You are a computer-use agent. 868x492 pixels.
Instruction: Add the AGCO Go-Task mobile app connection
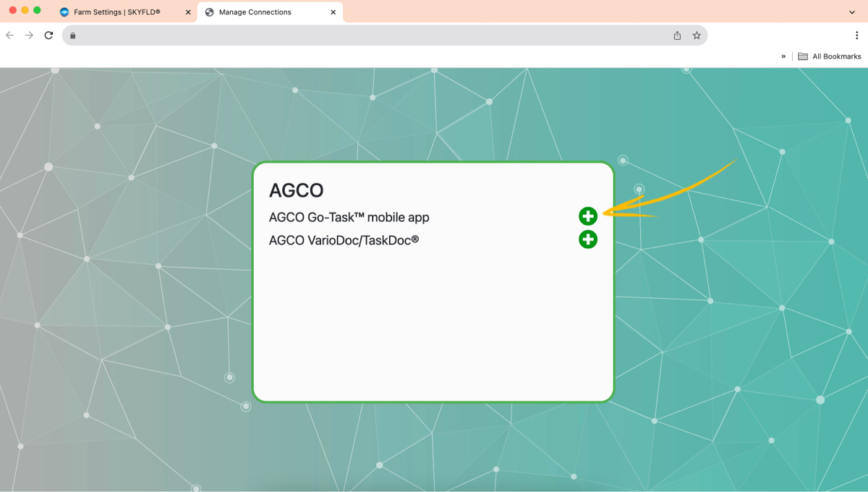[588, 216]
